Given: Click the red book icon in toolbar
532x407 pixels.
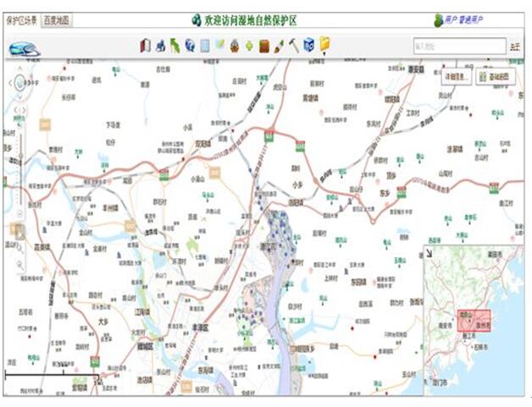Looking at the screenshot, I should 145,46.
